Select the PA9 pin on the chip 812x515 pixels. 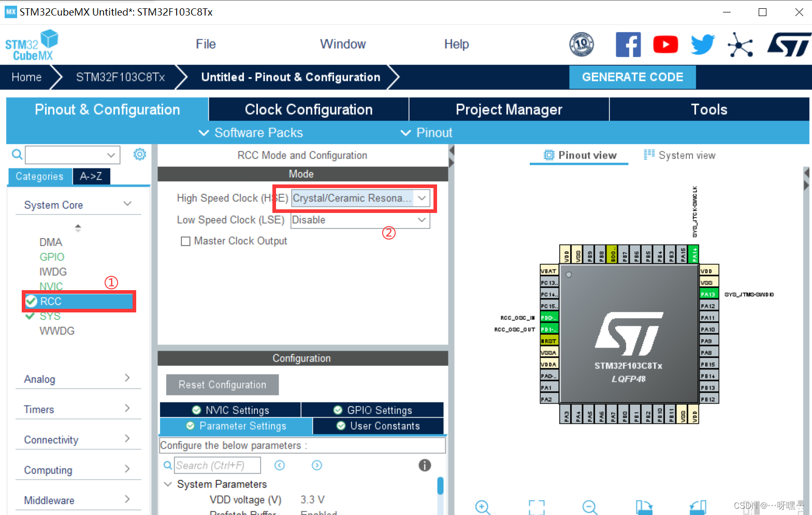point(708,341)
